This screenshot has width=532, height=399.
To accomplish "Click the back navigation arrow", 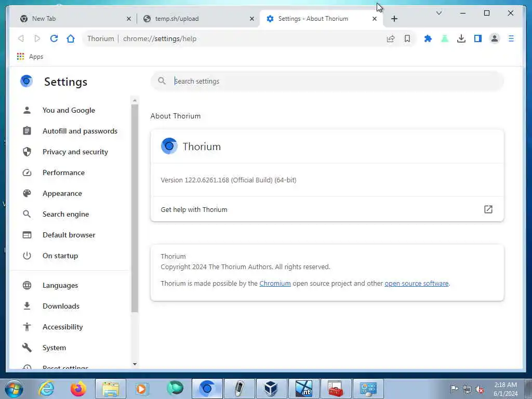I will click(21, 38).
